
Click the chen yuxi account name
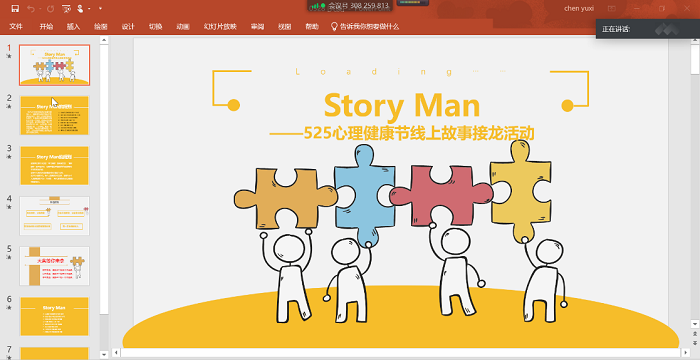[579, 8]
